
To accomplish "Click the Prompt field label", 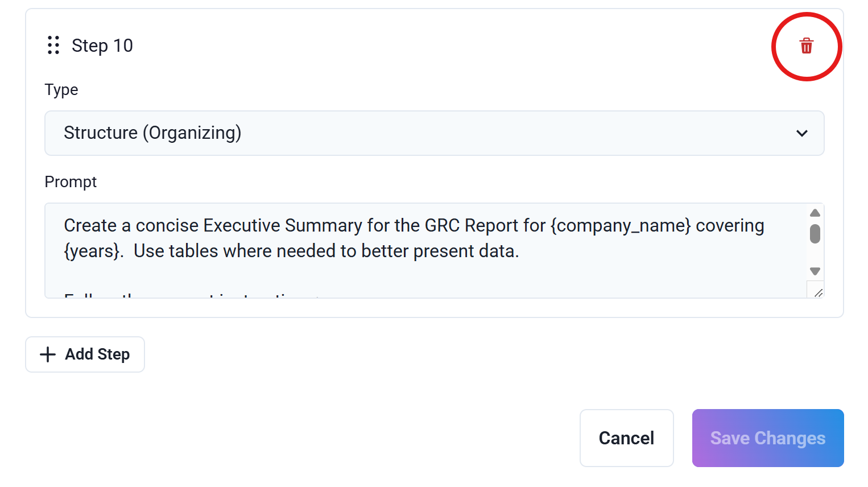I will 71,182.
